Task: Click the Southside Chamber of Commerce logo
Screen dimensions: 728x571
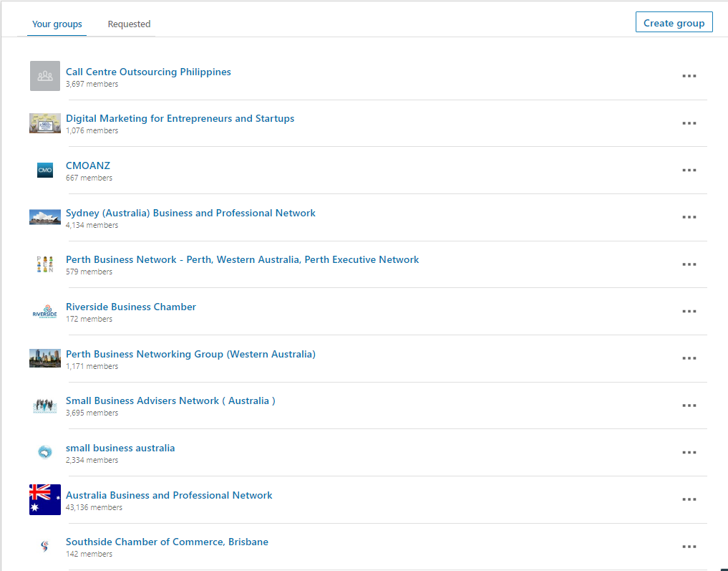Action: [44, 547]
